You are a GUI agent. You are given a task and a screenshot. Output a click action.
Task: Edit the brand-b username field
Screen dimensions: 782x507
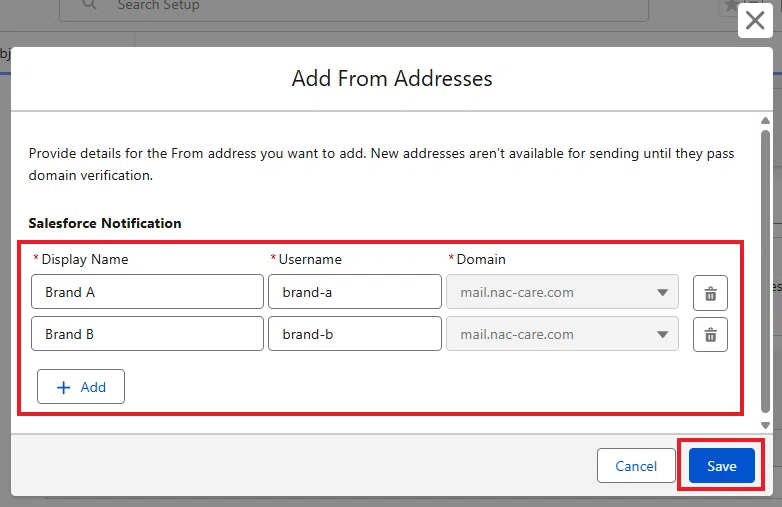[x=355, y=334]
